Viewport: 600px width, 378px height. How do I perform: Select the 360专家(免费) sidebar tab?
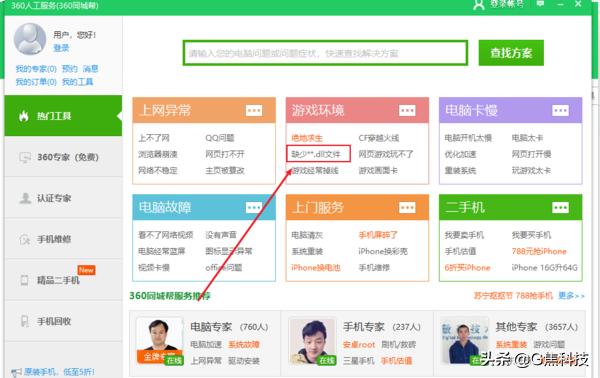pyautogui.click(x=63, y=157)
